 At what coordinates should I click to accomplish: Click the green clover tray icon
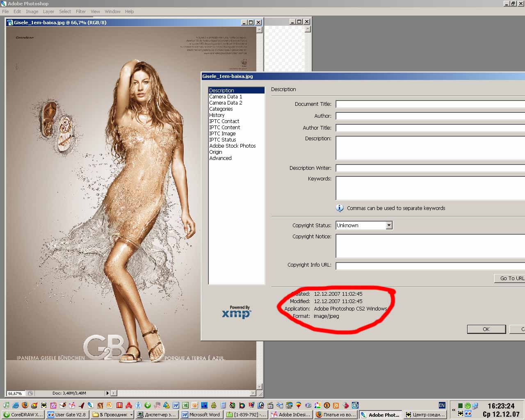467,406
